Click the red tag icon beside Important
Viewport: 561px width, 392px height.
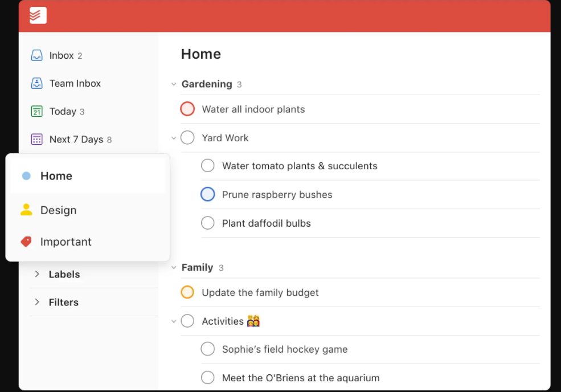tap(26, 242)
